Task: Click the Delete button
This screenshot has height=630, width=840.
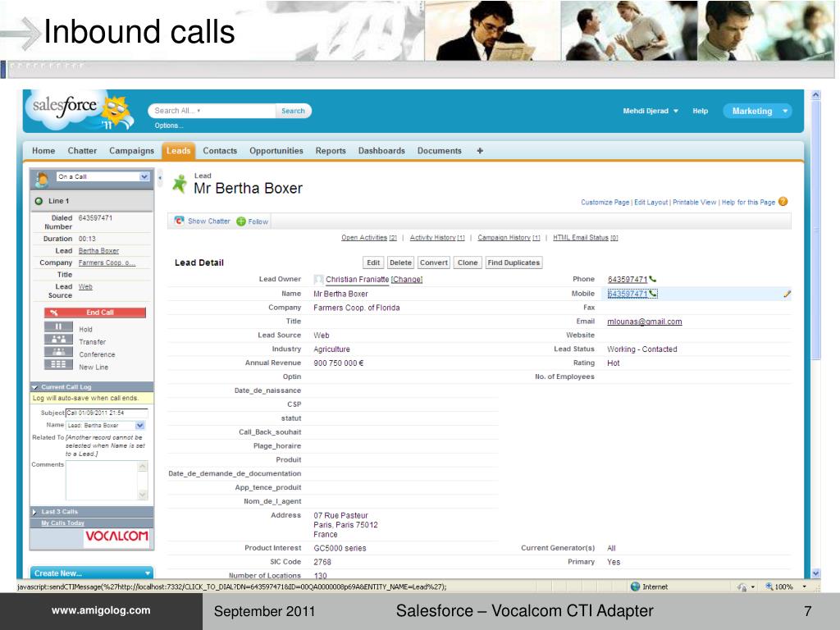Action: [x=400, y=262]
